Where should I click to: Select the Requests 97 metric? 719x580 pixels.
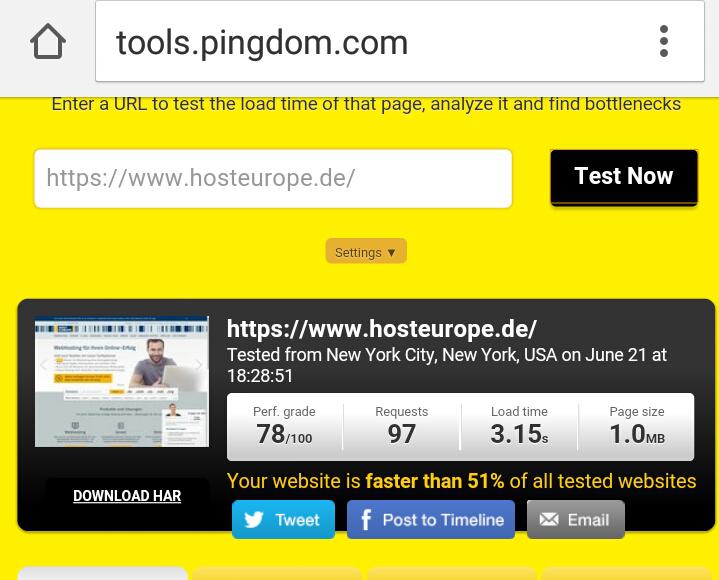coord(401,427)
